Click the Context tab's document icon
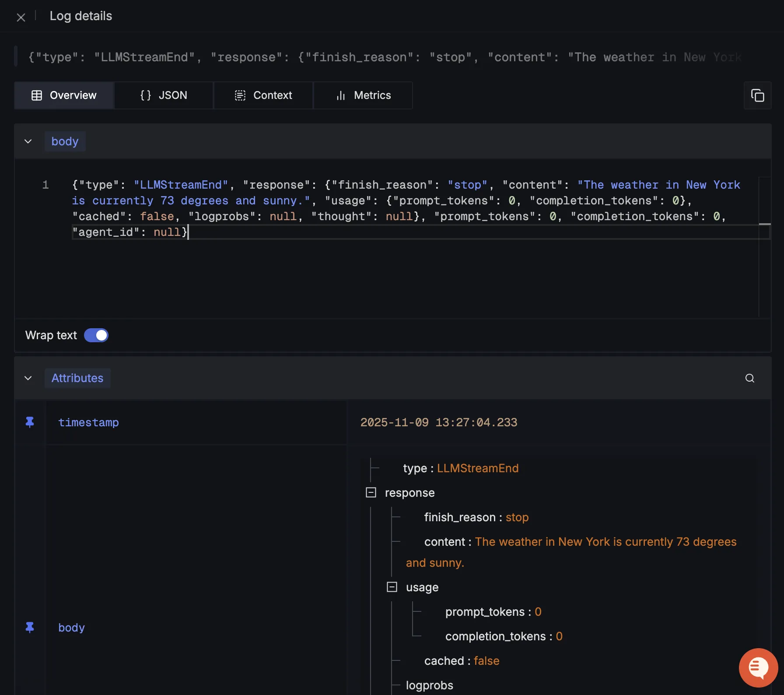This screenshot has height=695, width=784. click(x=240, y=95)
